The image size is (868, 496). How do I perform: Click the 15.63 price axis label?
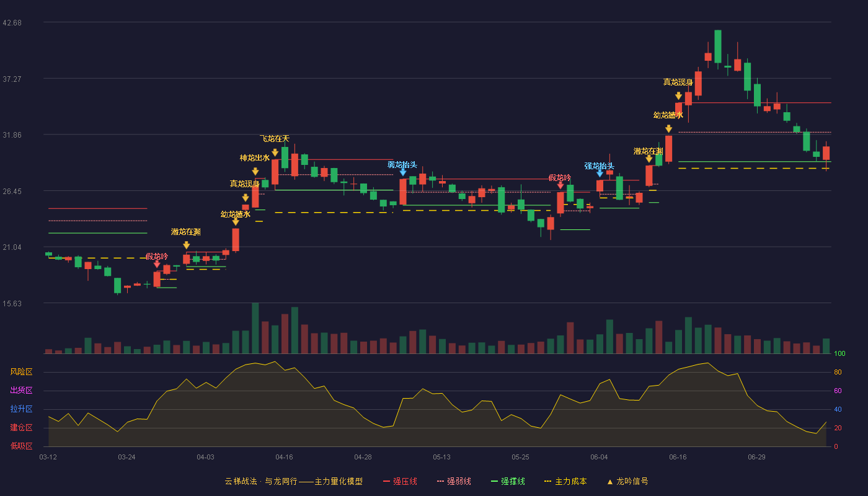[12, 304]
